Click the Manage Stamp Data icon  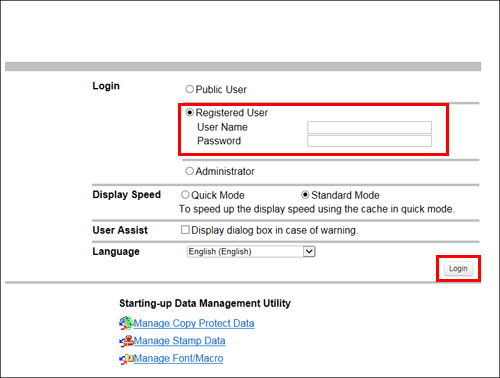tap(126, 341)
